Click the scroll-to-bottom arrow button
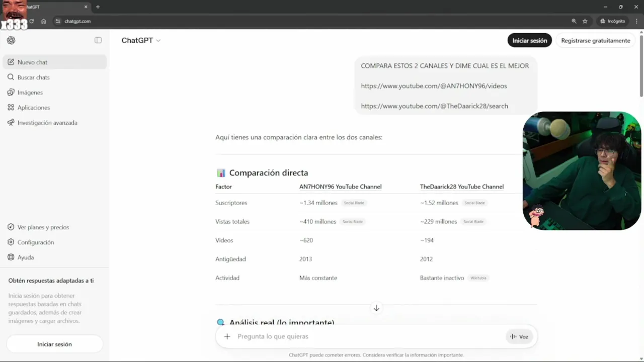Image resolution: width=644 pixels, height=362 pixels. [x=376, y=308]
